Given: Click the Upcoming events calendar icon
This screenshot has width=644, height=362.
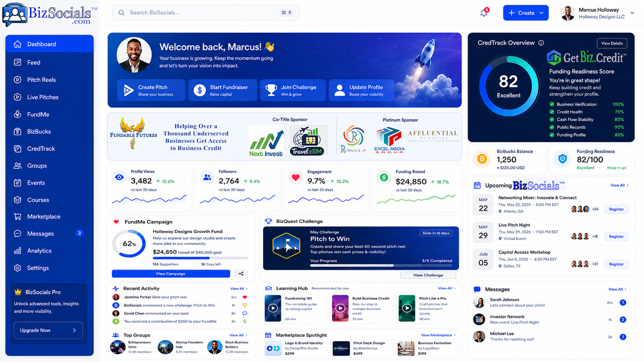Looking at the screenshot, I should [477, 185].
